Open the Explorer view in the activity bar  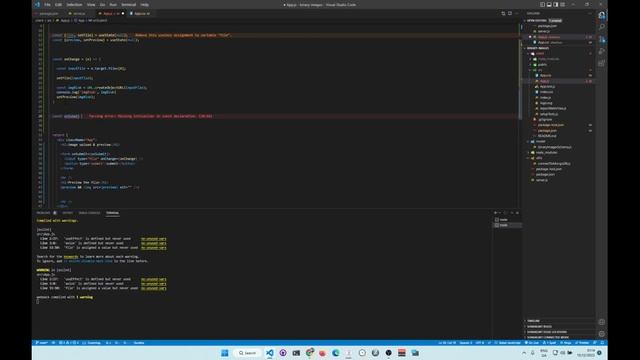(602, 16)
